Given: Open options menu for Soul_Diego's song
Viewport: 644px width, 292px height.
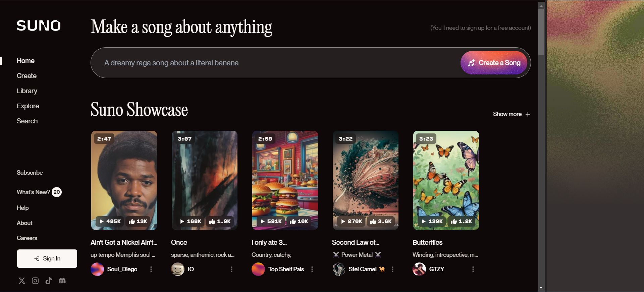Looking at the screenshot, I should (151, 269).
